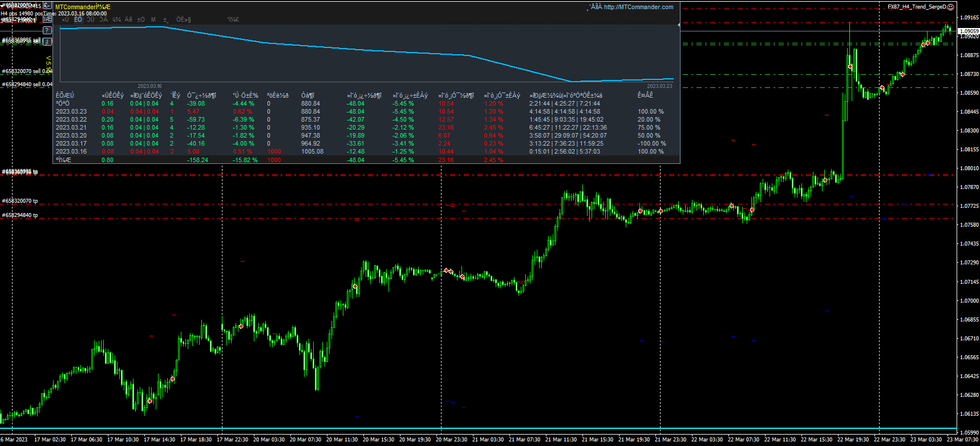Click the smiley Expert Advisor icon

(950, 7)
